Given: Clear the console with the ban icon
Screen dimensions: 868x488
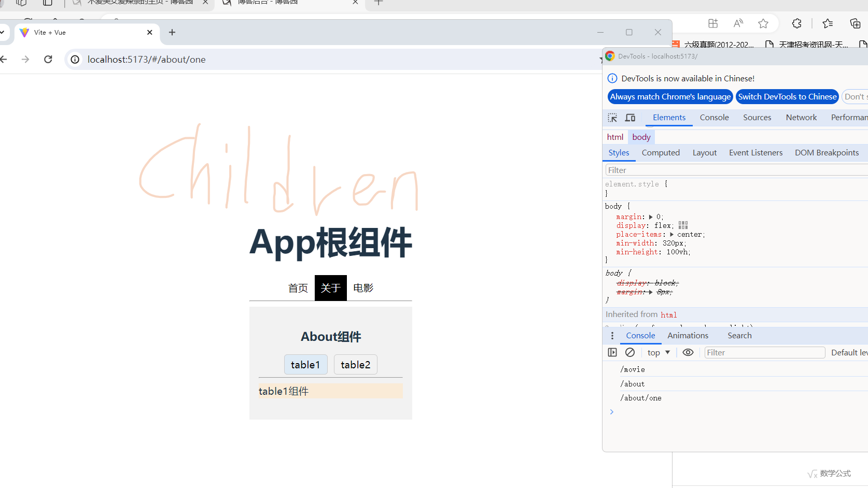Looking at the screenshot, I should pyautogui.click(x=630, y=352).
